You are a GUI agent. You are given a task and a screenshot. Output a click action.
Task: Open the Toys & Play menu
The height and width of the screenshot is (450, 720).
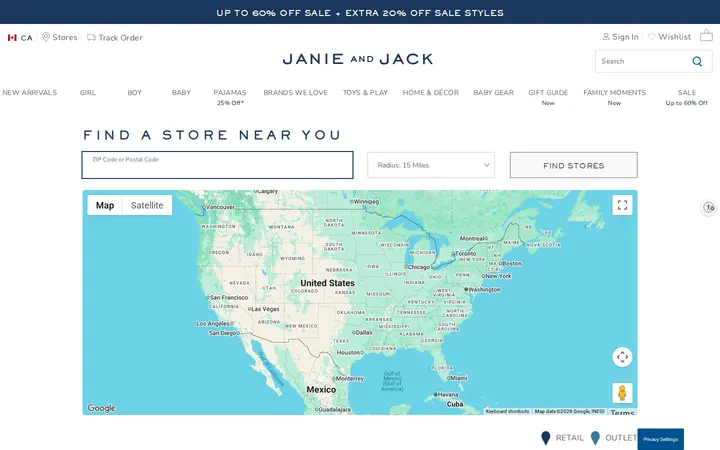[x=366, y=92]
